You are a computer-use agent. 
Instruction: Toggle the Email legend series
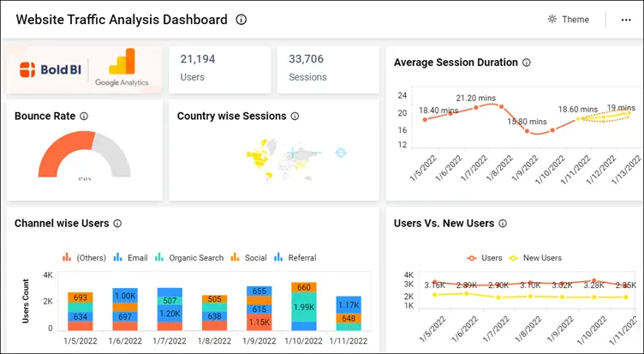click(x=131, y=258)
